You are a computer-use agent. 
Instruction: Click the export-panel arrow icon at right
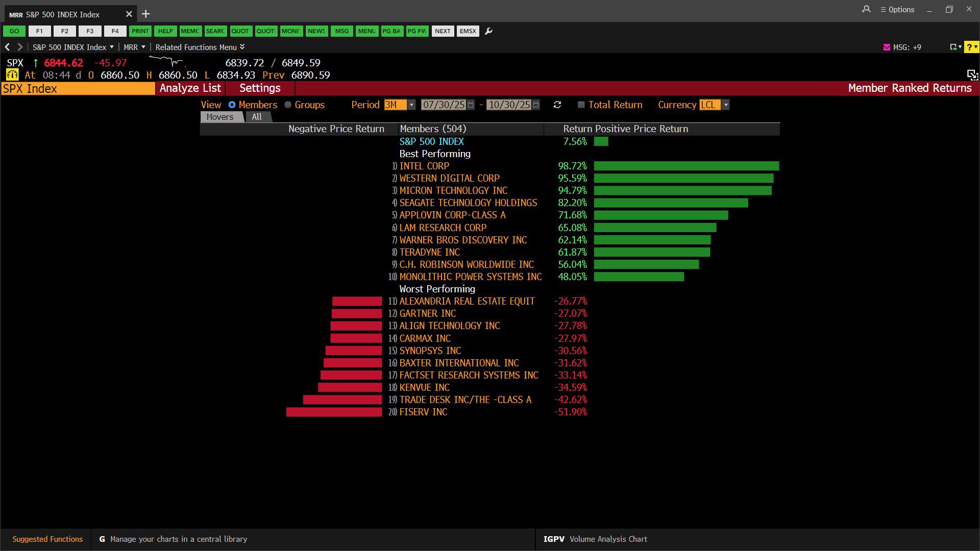972,75
